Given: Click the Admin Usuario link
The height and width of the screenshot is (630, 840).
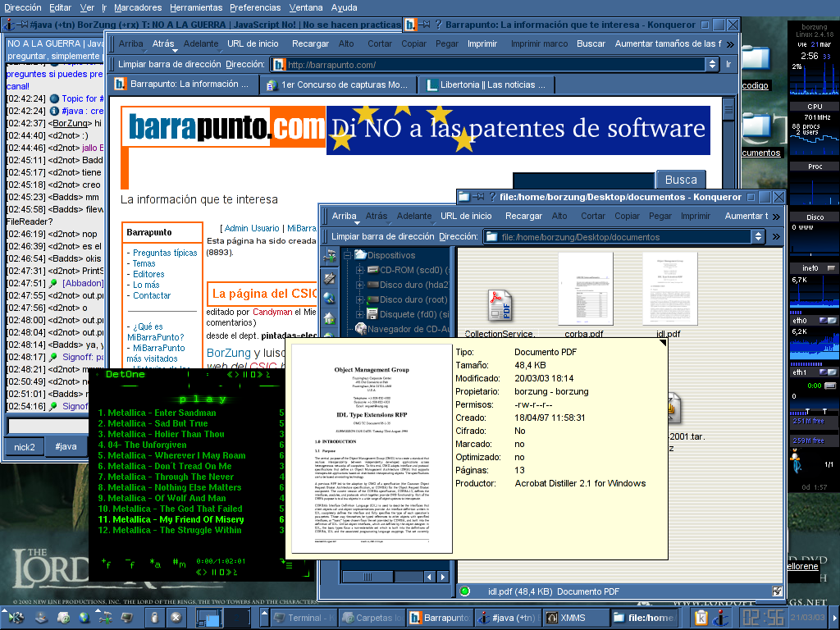Looking at the screenshot, I should click(252, 228).
